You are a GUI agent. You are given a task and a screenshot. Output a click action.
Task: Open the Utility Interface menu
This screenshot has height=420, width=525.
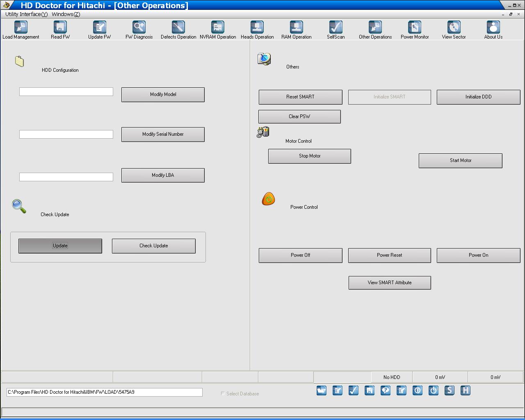pos(26,14)
